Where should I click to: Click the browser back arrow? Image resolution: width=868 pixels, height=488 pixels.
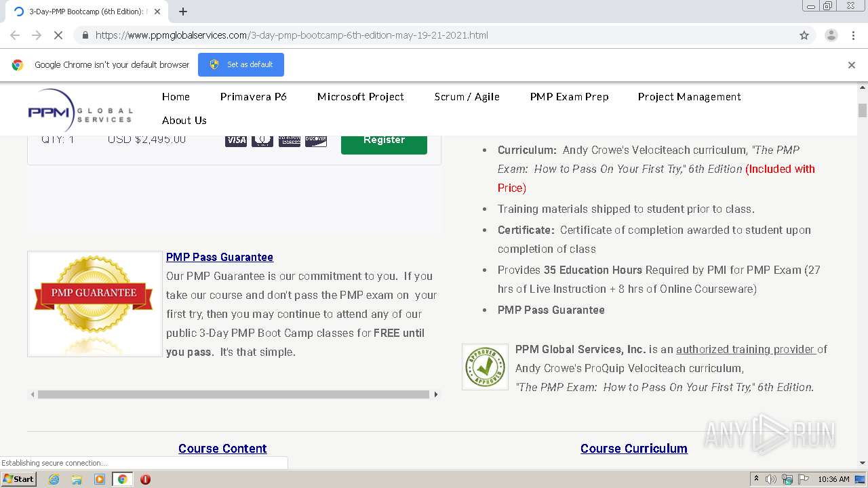(x=15, y=35)
